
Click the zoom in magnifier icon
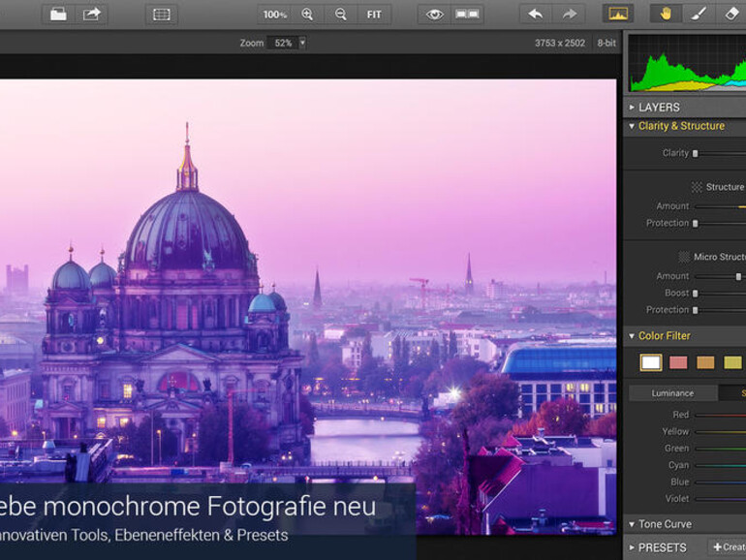[x=307, y=15]
